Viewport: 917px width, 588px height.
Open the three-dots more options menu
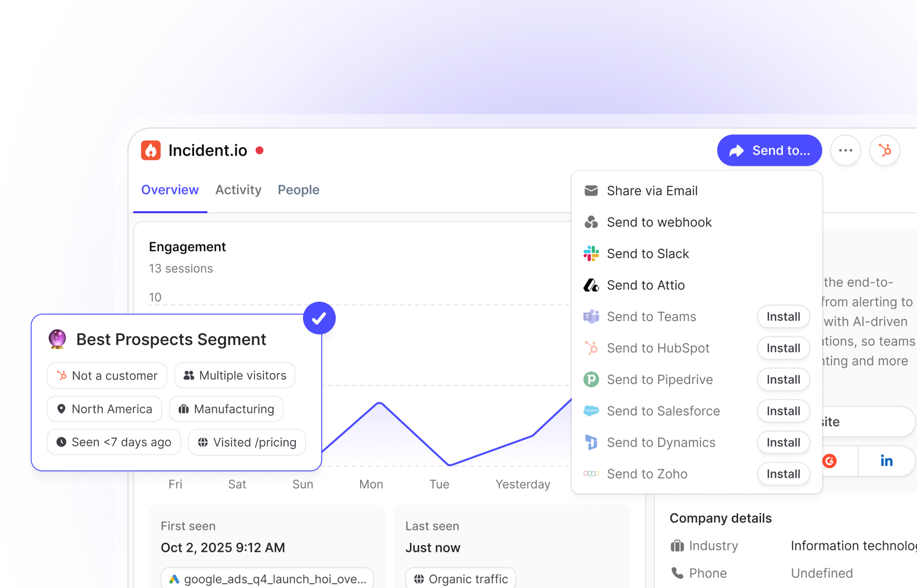pos(846,150)
